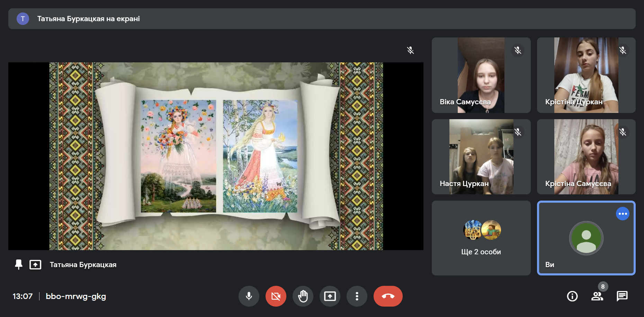Raise your hand
This screenshot has height=317, width=644.
click(x=303, y=296)
